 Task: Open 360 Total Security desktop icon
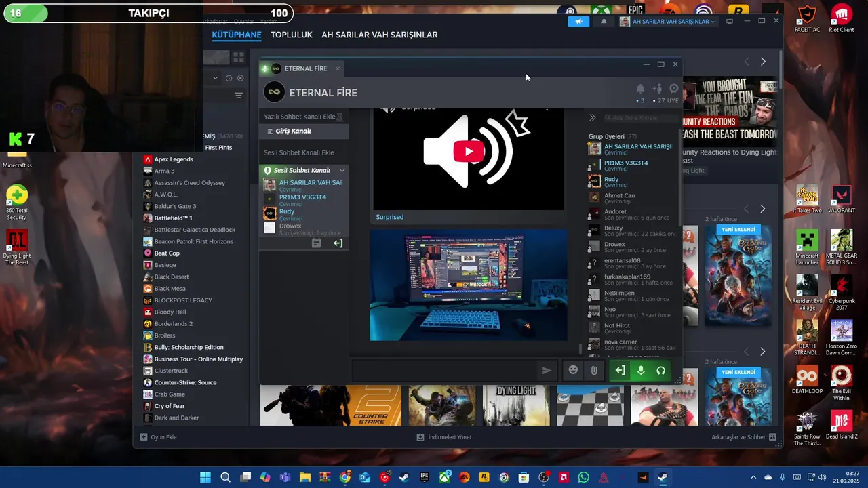click(x=17, y=202)
